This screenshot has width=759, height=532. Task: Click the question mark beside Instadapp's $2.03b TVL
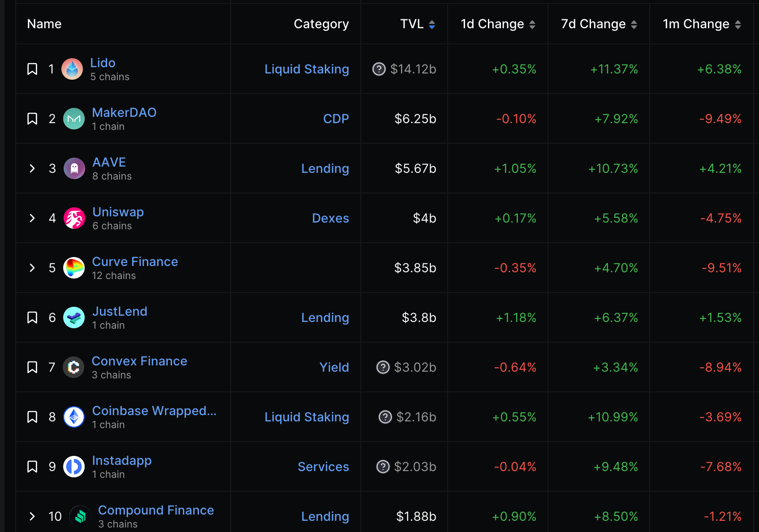[x=383, y=467]
